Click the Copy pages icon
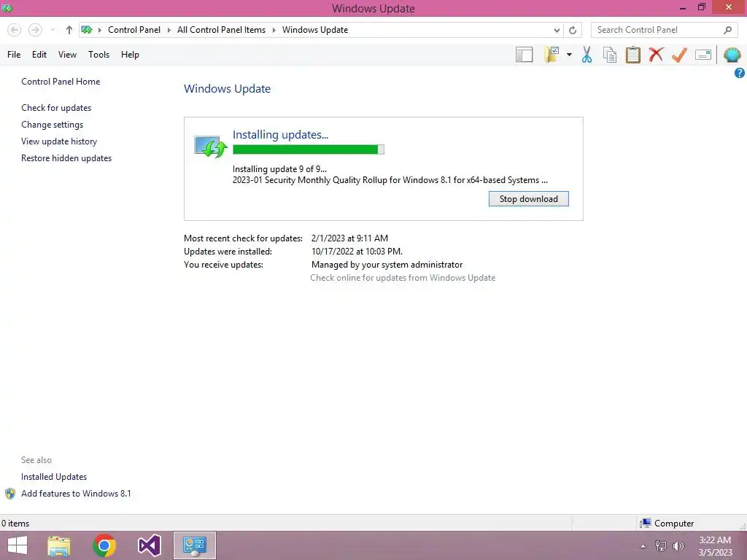The width and height of the screenshot is (747, 560). (610, 55)
